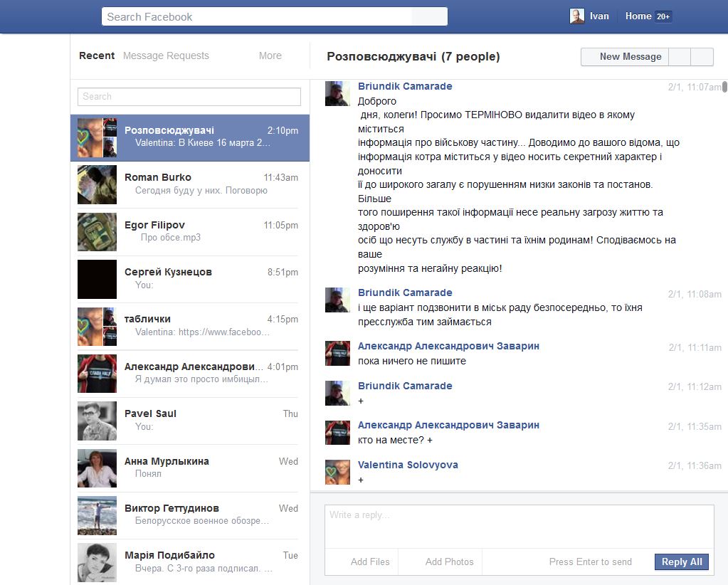Click Ivan's profile picture in top bar
This screenshot has height=585, width=728.
pos(576,16)
